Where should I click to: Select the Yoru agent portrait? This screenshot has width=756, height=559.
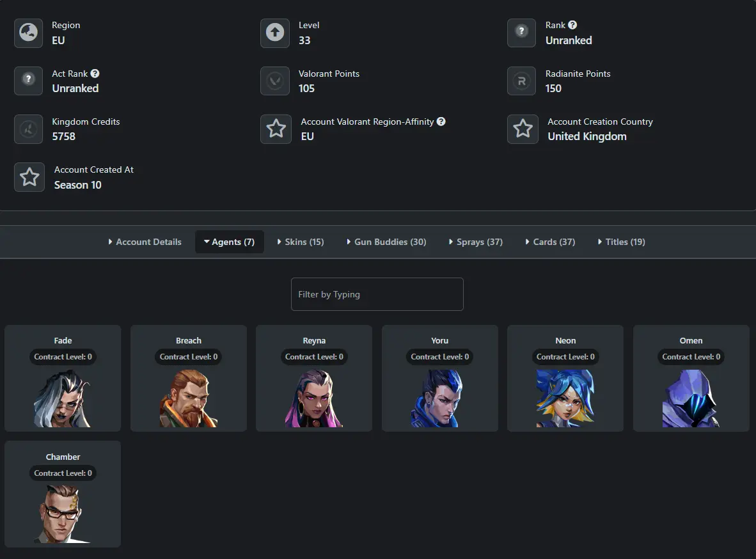[439, 398]
